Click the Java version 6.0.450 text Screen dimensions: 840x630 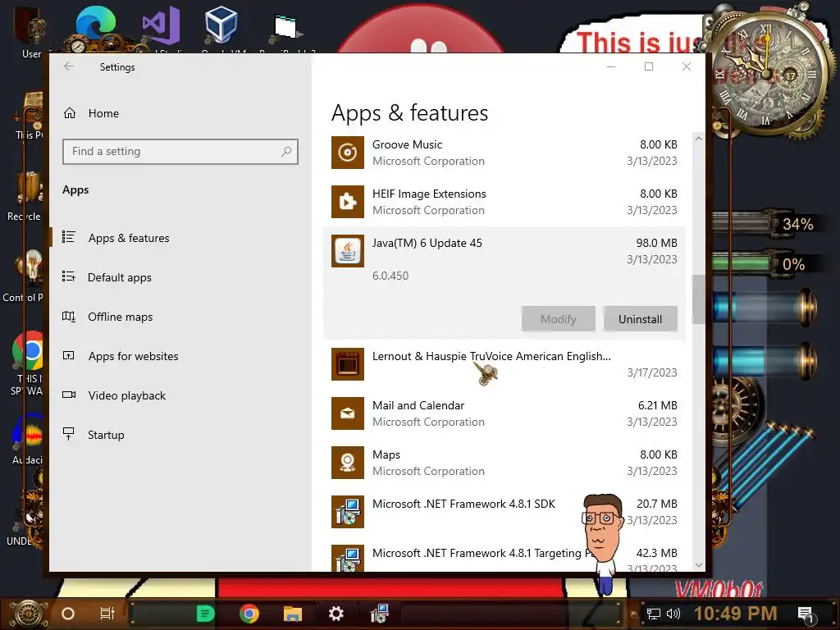tap(390, 276)
